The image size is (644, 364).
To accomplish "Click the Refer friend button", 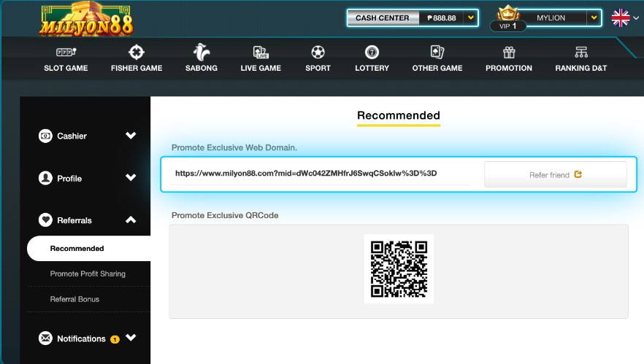I will point(555,174).
